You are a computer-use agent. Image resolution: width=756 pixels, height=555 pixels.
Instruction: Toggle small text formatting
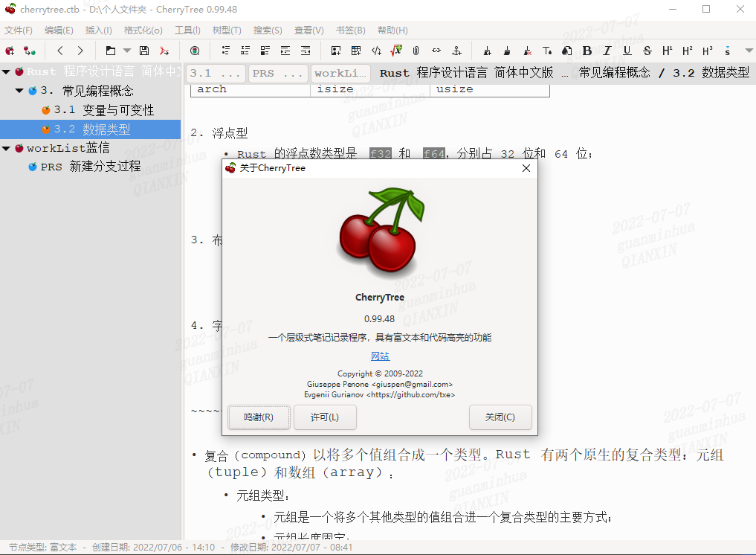click(728, 51)
